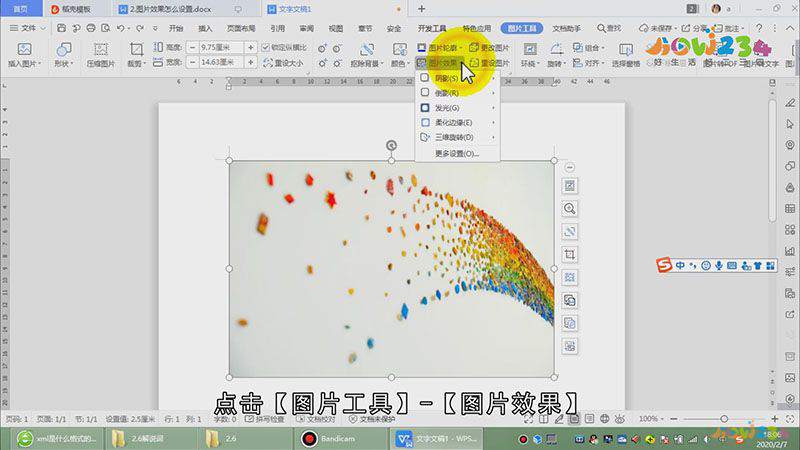Increase picture height with the plus button

tap(251, 47)
